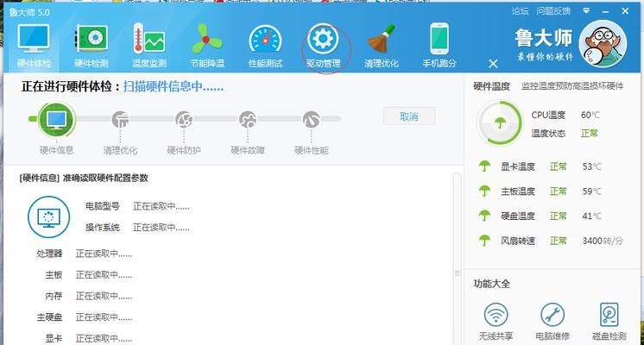Screen dimensions: 644x345
Task: Open 无线共享 wireless sharing tool
Action: pos(496,322)
